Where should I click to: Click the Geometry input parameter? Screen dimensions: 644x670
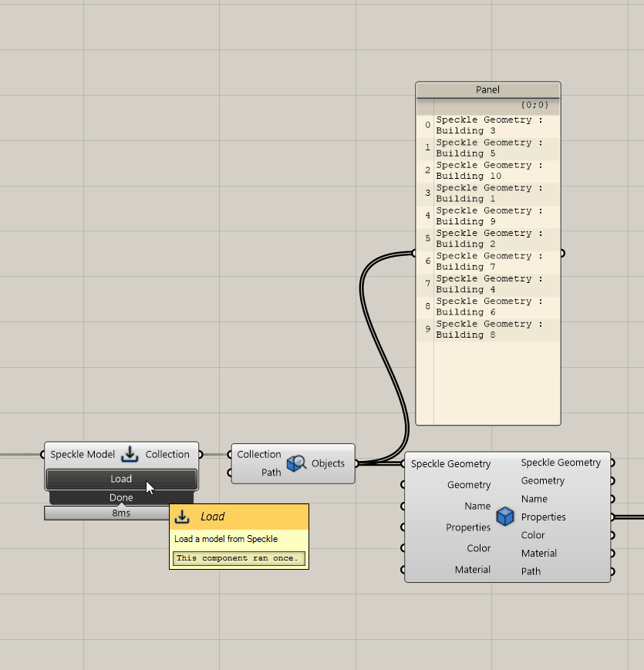coord(469,484)
